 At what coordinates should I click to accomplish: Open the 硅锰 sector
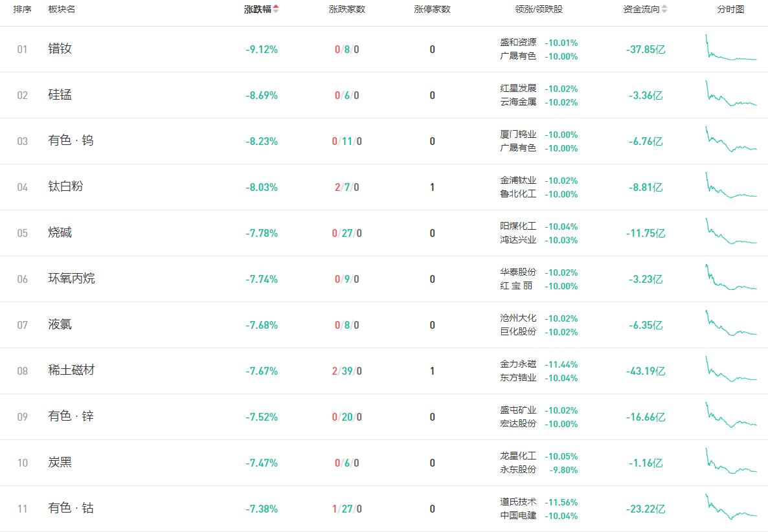pyautogui.click(x=60, y=94)
